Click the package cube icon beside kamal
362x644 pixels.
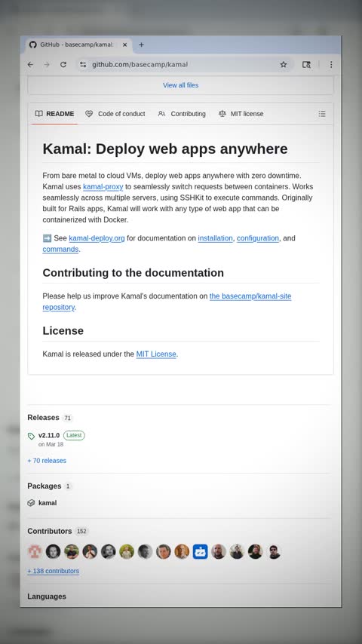tap(31, 503)
